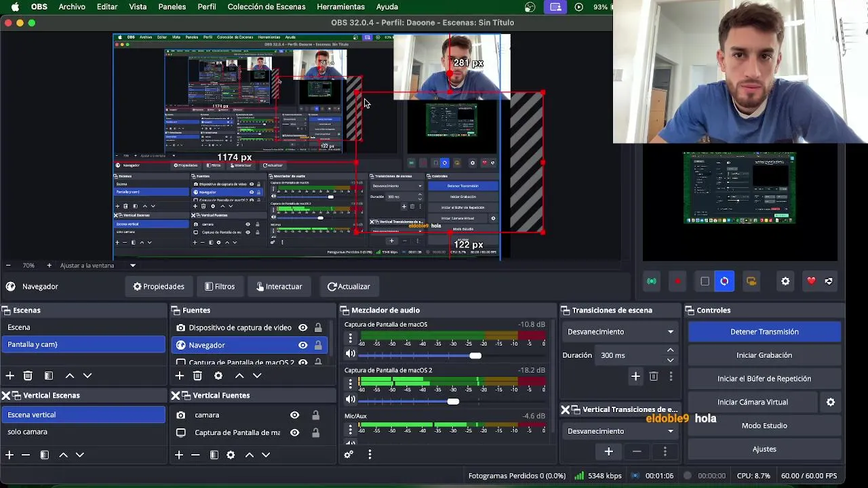Select the solo camara vertical scene
Image resolution: width=868 pixels, height=488 pixels.
(83, 432)
